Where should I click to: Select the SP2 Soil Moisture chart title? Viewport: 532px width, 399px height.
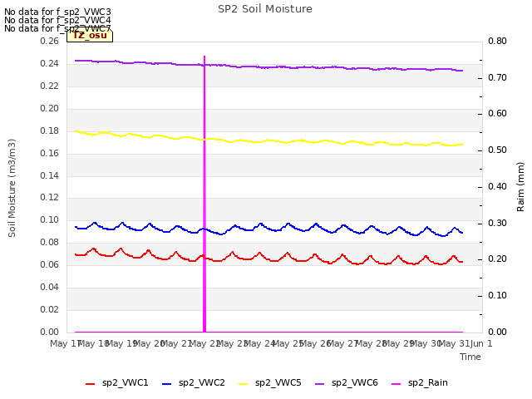click(265, 9)
